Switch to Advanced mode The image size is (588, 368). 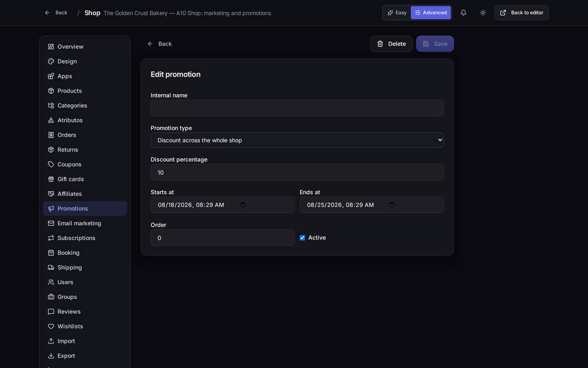pyautogui.click(x=431, y=13)
